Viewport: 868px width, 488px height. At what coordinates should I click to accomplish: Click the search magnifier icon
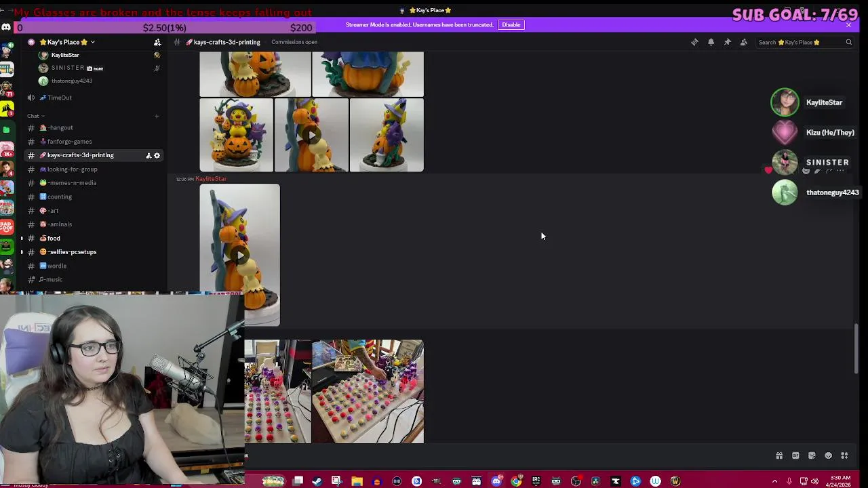pos(848,42)
